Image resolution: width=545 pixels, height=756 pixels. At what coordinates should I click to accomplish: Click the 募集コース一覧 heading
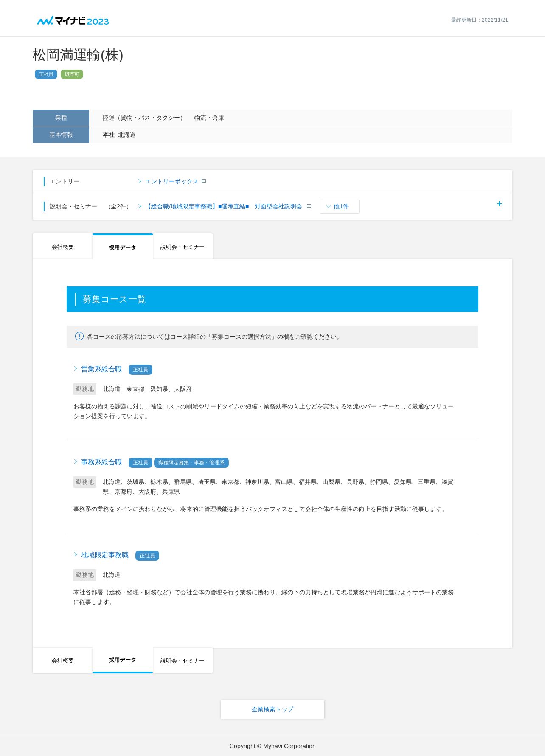pyautogui.click(x=114, y=299)
